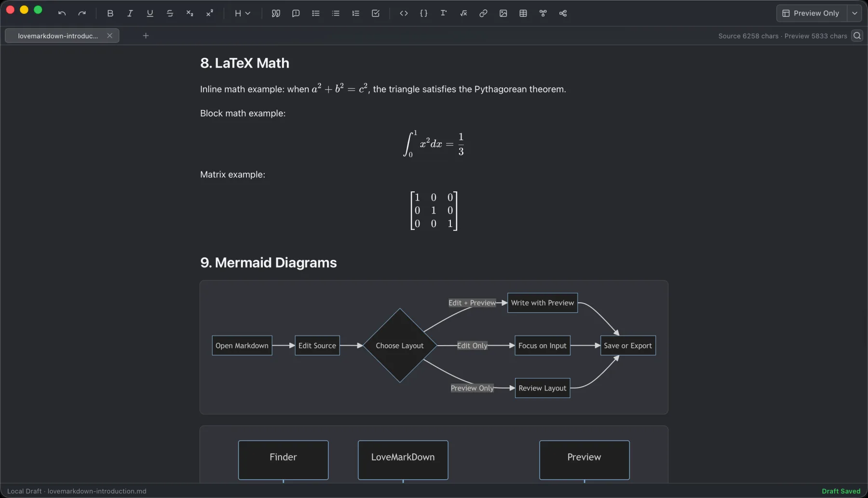Screen dimensions: 868x498
Task: Click the Choose Layout diamond node
Action: (400, 346)
